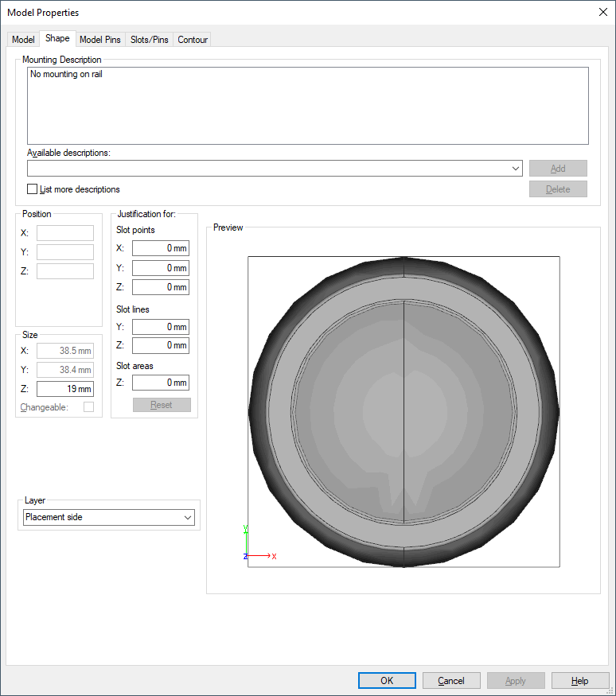
Task: Close the Model Properties dialog window
Action: click(x=602, y=12)
